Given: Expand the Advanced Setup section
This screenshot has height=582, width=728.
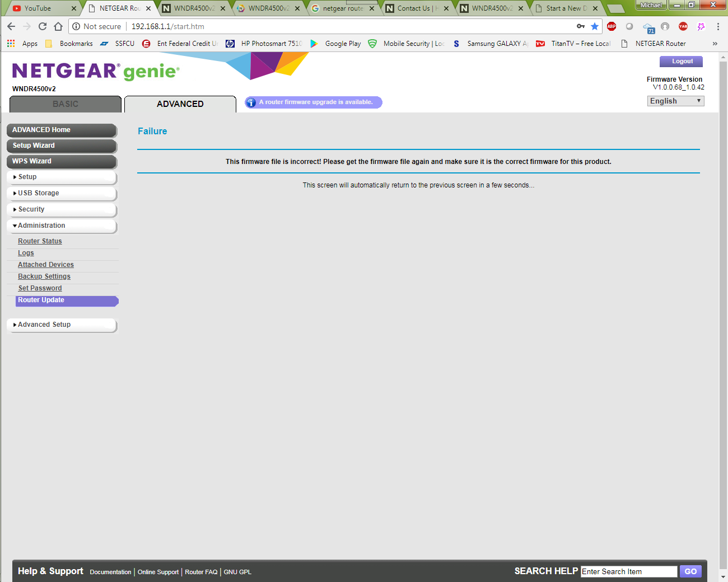Looking at the screenshot, I should (x=62, y=325).
